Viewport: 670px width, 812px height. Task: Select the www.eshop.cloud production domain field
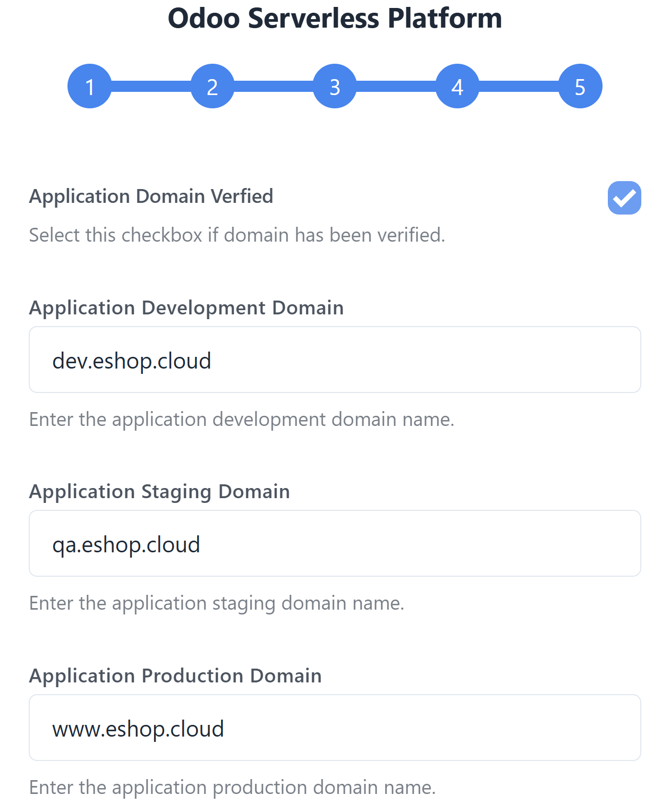pos(335,728)
